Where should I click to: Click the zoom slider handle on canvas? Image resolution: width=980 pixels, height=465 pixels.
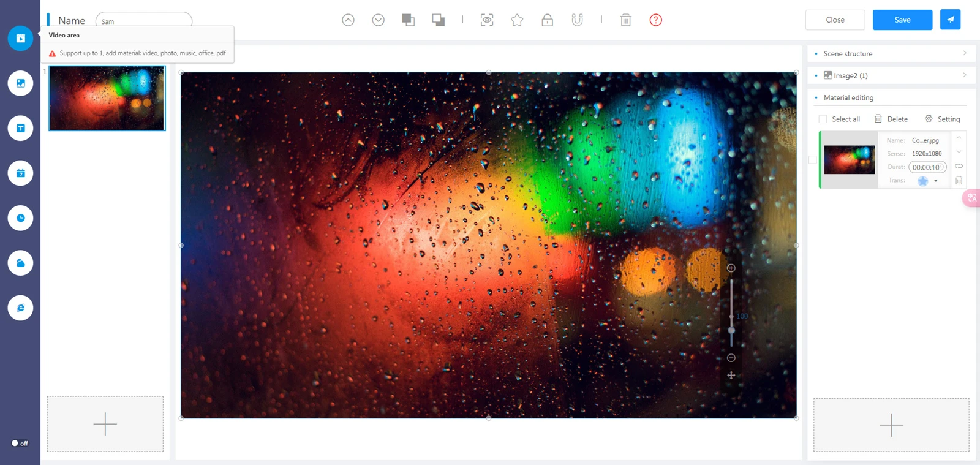coord(731,330)
